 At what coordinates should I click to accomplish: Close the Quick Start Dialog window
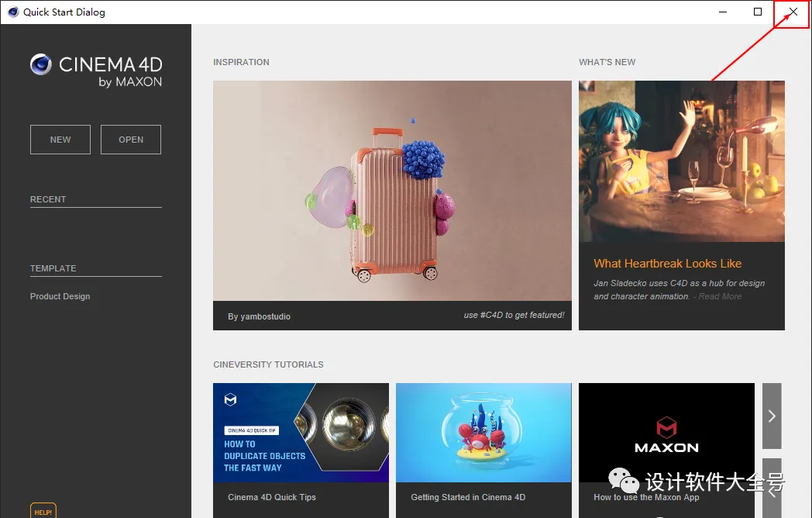[793, 12]
